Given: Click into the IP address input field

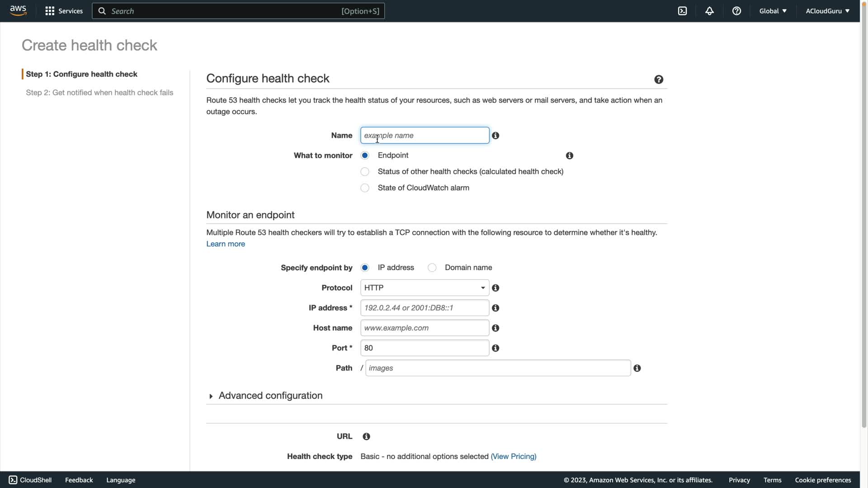Looking at the screenshot, I should tap(425, 308).
